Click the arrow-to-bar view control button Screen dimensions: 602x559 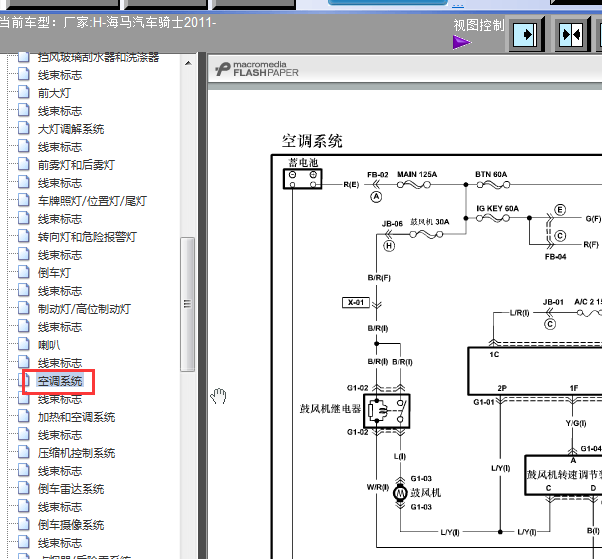[526, 35]
